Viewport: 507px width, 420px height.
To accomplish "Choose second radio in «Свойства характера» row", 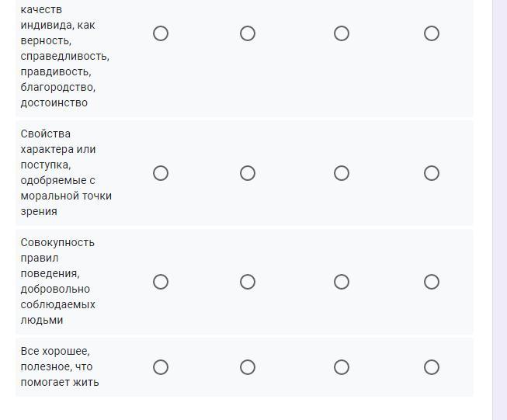I will click(248, 173).
